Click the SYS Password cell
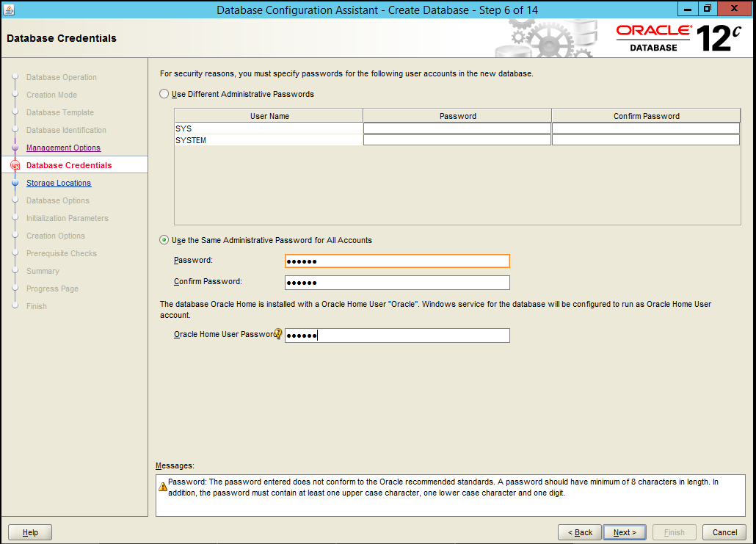This screenshot has height=544, width=756. click(457, 128)
